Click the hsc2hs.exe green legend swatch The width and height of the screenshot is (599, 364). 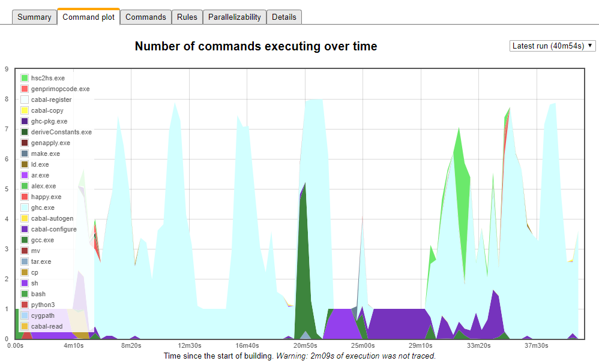25,78
